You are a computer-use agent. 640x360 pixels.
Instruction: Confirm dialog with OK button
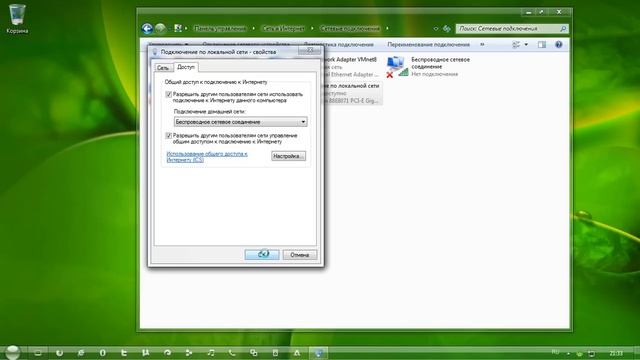click(262, 254)
